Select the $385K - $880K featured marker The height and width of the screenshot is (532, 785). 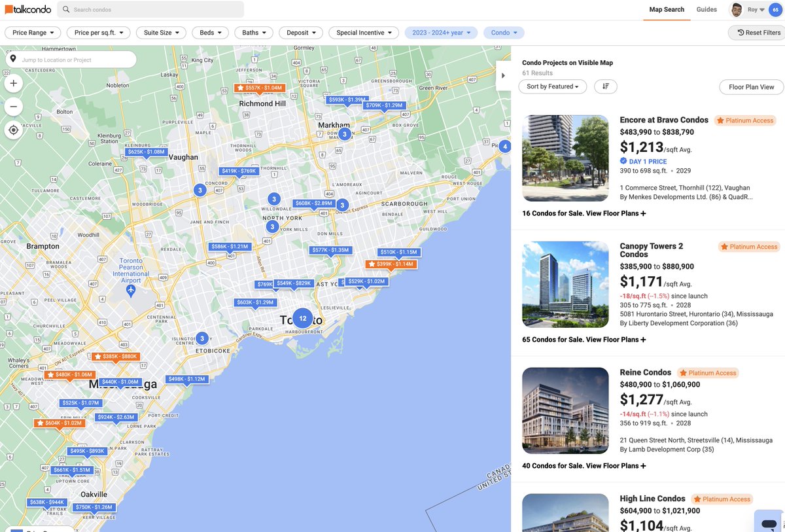[115, 357]
